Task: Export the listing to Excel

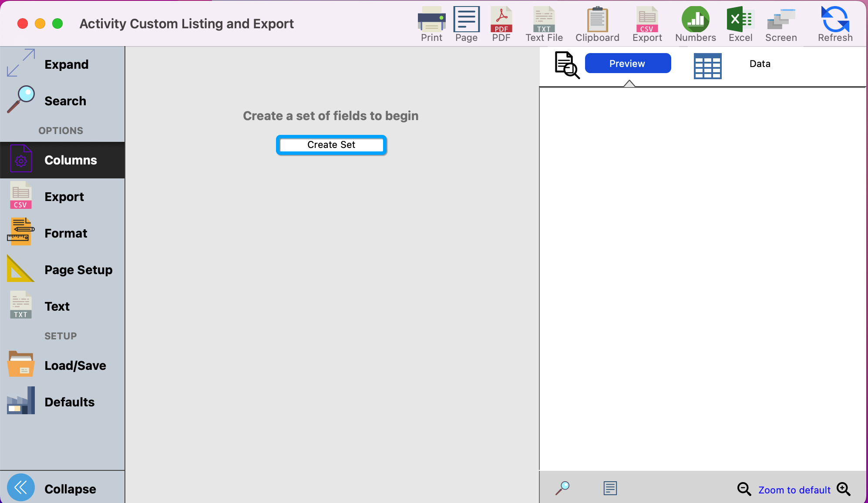Action: pos(740,20)
